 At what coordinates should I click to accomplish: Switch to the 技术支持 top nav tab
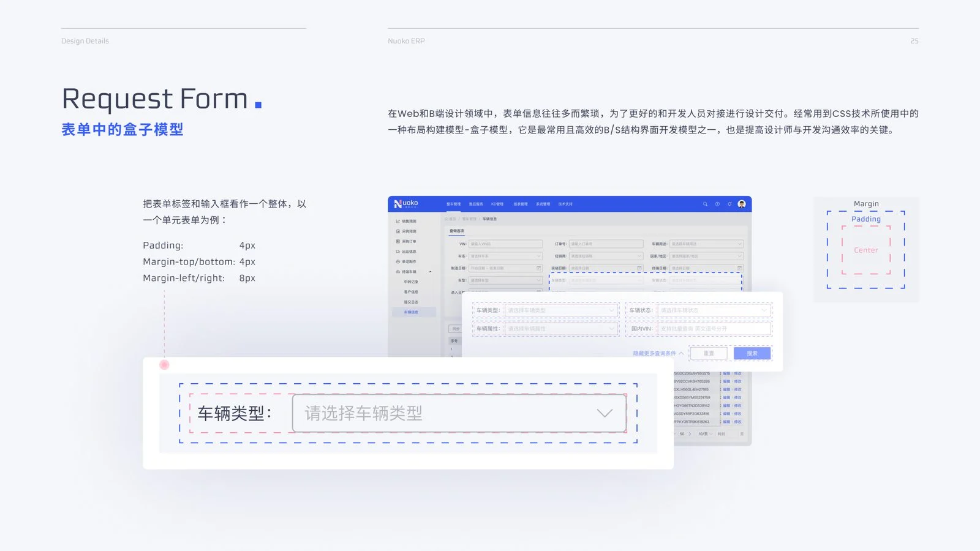[x=565, y=204]
